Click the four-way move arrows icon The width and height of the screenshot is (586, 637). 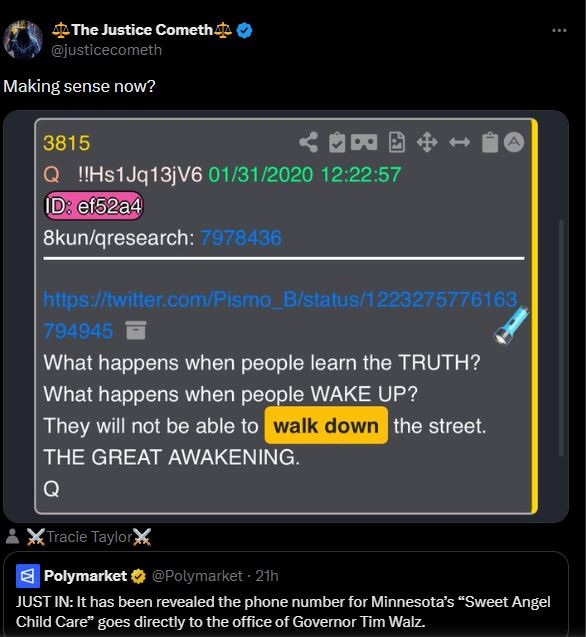[x=427, y=143]
